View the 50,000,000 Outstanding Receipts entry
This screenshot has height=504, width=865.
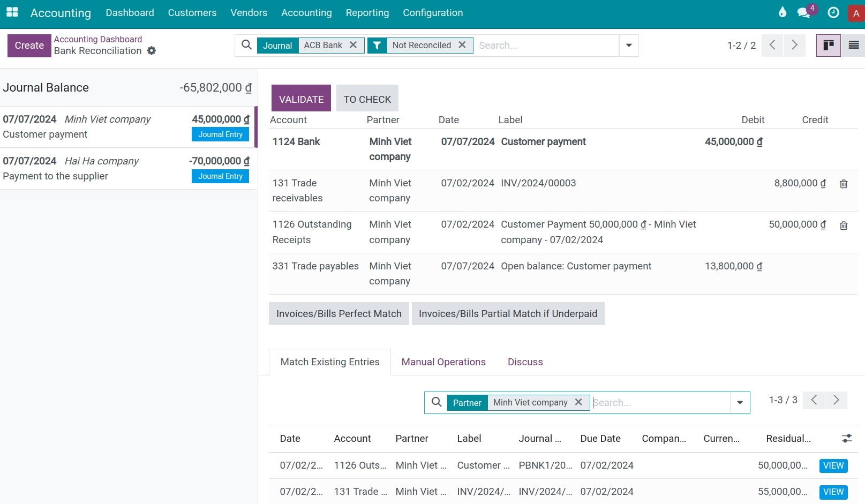pos(833,465)
